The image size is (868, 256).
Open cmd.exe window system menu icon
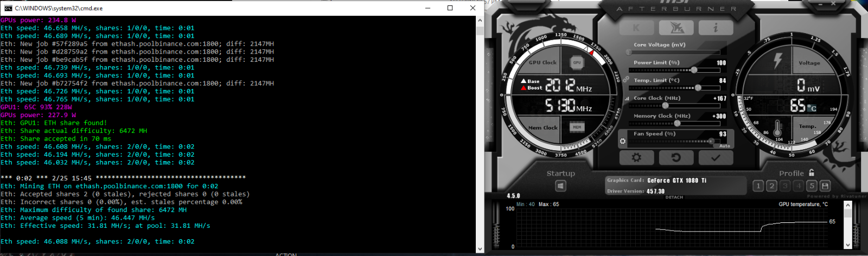click(8, 8)
